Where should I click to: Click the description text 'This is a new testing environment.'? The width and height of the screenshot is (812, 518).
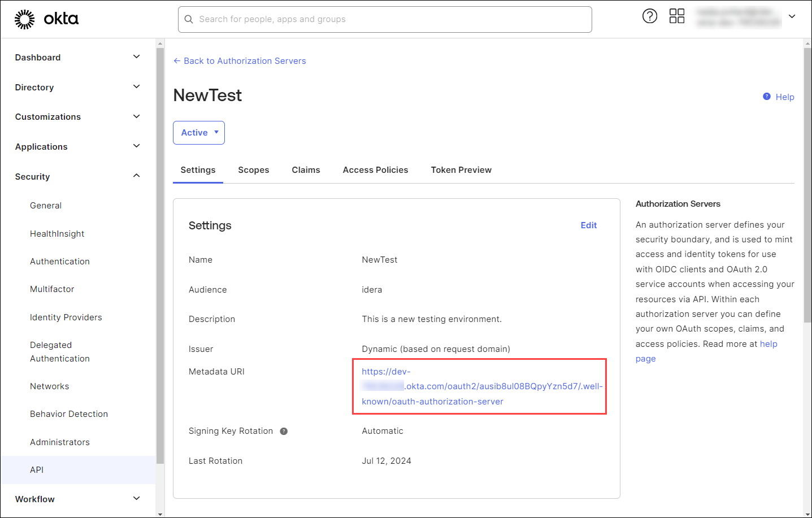[x=432, y=319]
